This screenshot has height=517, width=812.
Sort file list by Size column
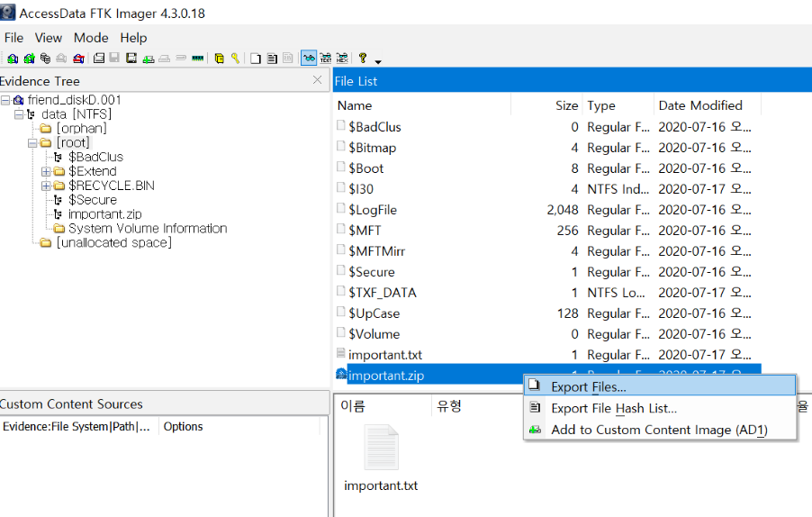[546, 105]
